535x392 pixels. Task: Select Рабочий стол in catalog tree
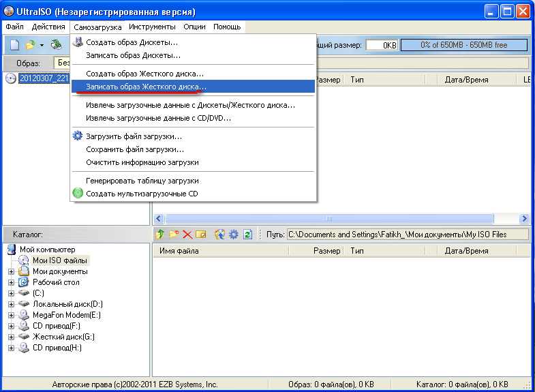(x=56, y=282)
